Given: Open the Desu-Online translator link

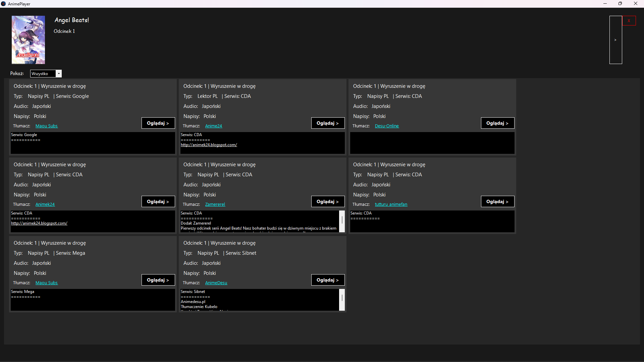Looking at the screenshot, I should (387, 126).
